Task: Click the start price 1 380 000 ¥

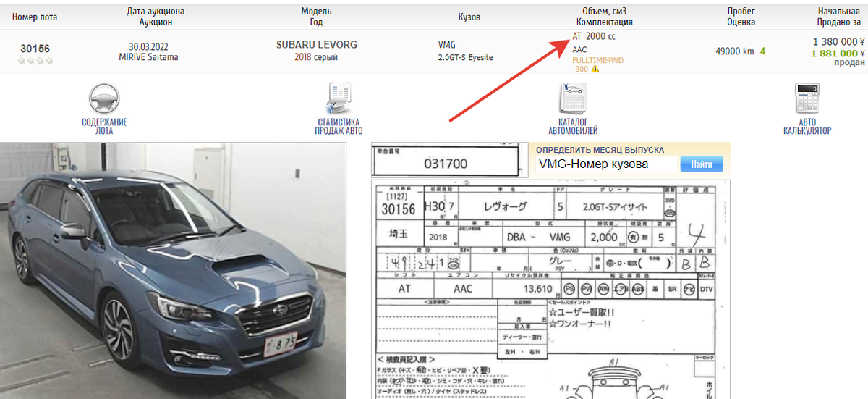Action: 839,42
